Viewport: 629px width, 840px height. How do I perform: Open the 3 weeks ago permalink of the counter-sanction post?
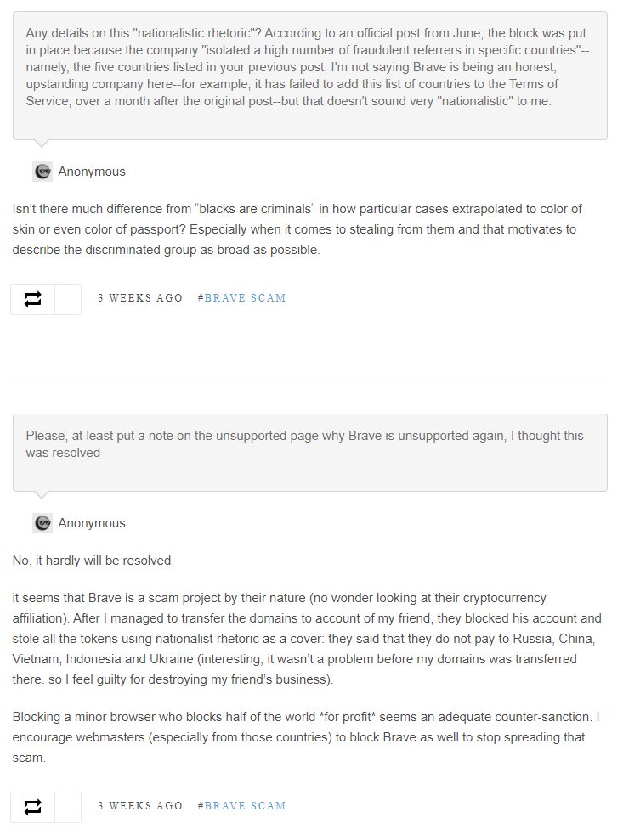pyautogui.click(x=140, y=806)
